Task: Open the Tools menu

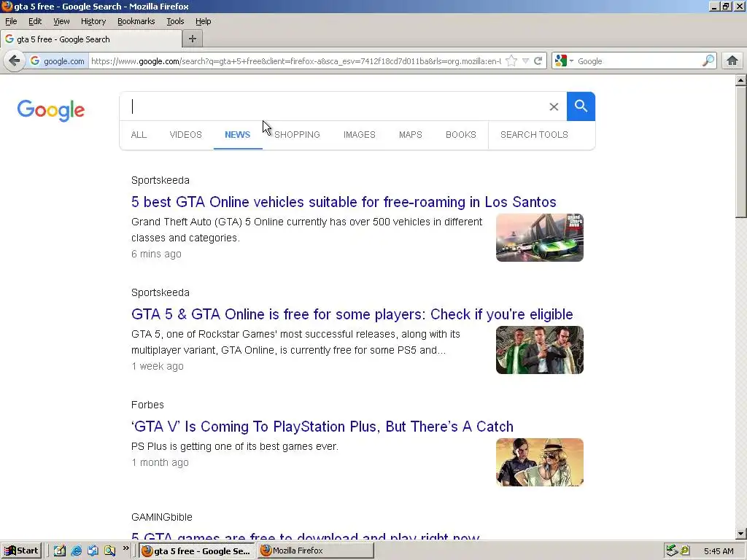Action: tap(175, 21)
